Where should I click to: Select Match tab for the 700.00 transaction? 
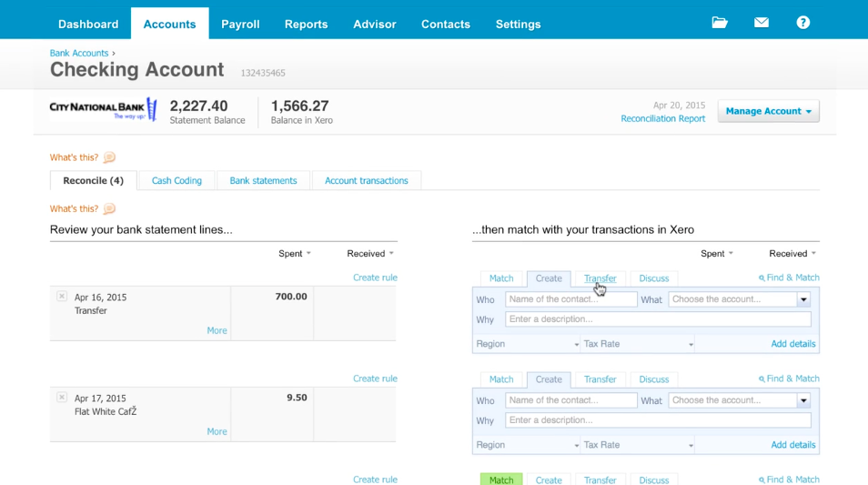[501, 278]
